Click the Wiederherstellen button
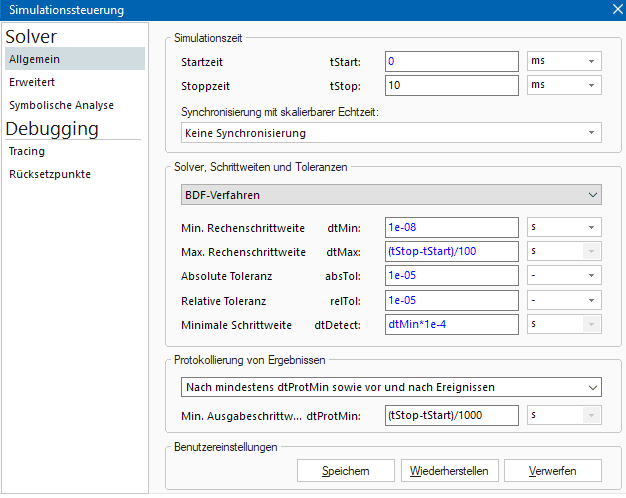This screenshot has height=498, width=626. (x=449, y=470)
